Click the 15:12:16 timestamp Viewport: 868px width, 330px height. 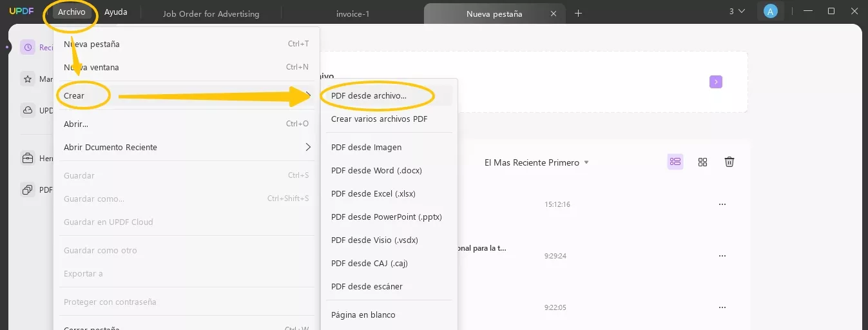pos(557,204)
